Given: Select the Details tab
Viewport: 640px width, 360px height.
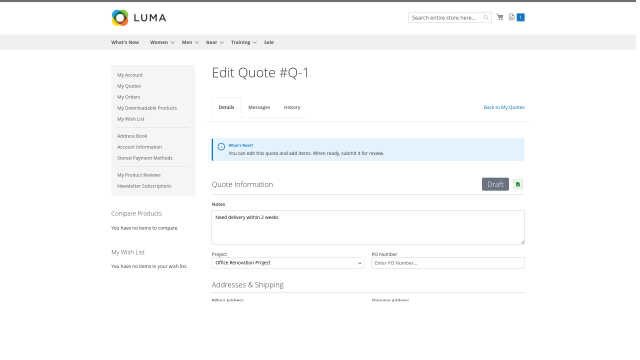Looking at the screenshot, I should pos(226,107).
